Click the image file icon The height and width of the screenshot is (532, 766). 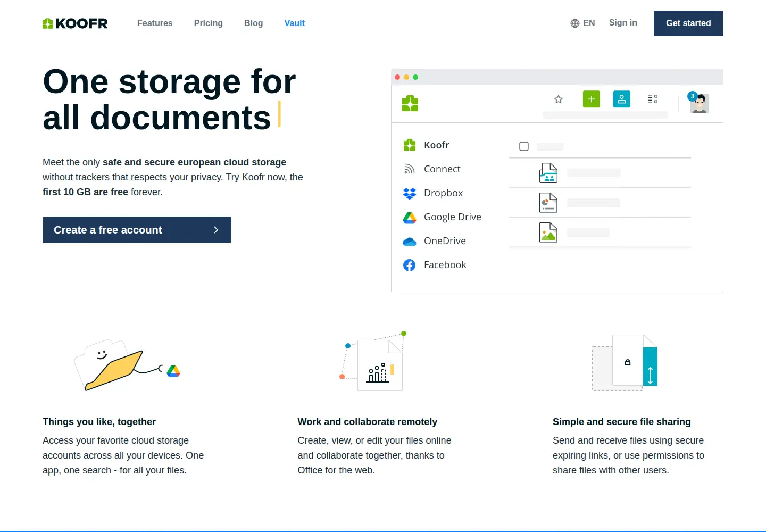point(548,232)
